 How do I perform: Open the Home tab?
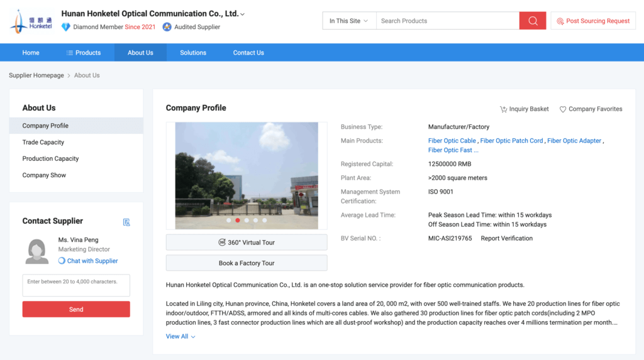pos(31,53)
